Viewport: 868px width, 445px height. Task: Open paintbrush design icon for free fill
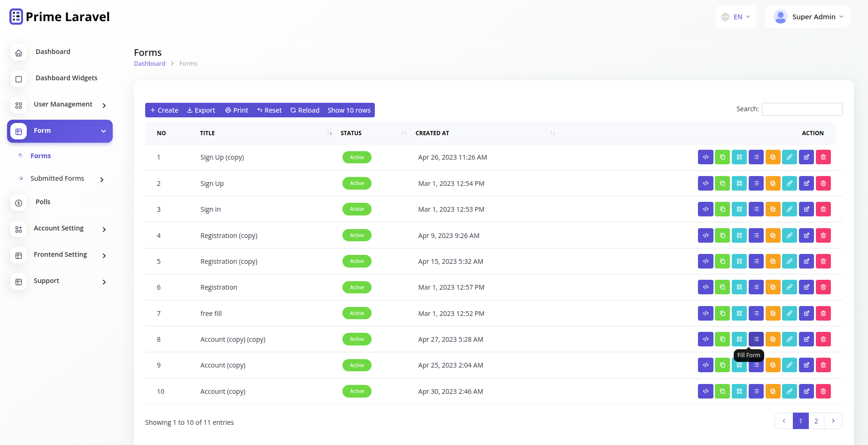pyautogui.click(x=790, y=314)
